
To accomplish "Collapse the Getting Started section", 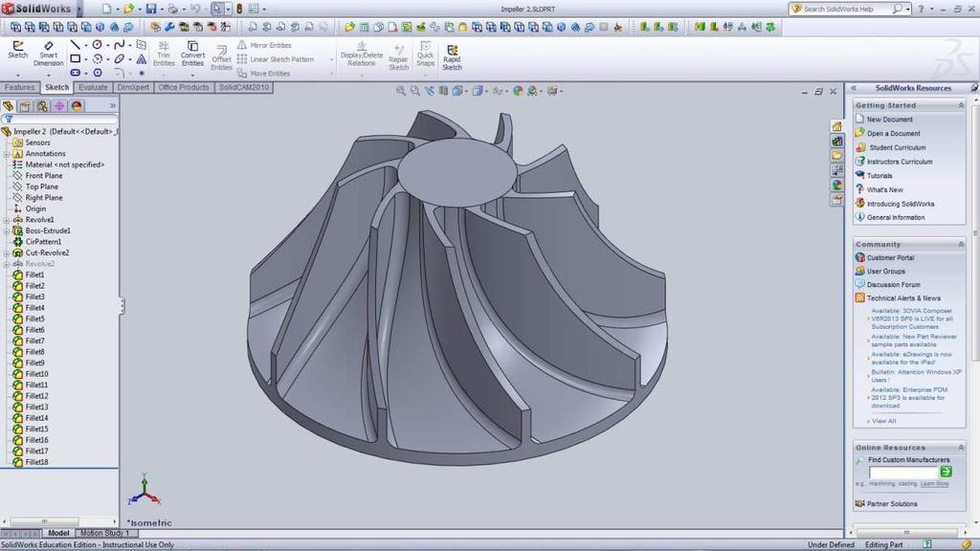I will tap(961, 105).
